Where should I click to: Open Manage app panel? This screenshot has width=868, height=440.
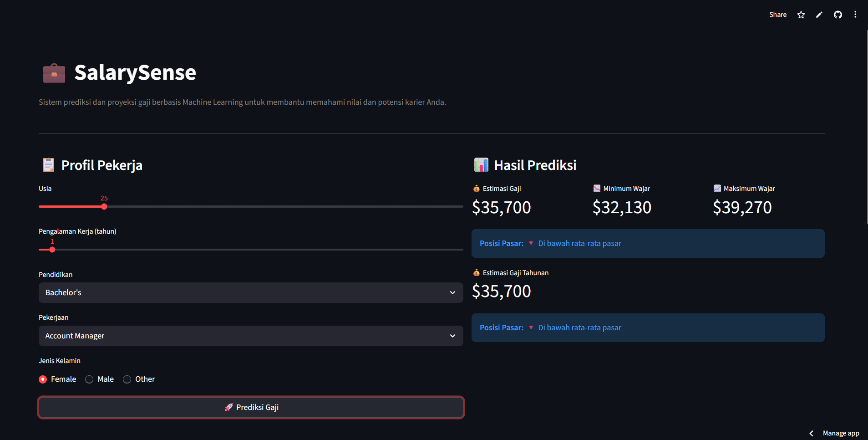(x=841, y=433)
